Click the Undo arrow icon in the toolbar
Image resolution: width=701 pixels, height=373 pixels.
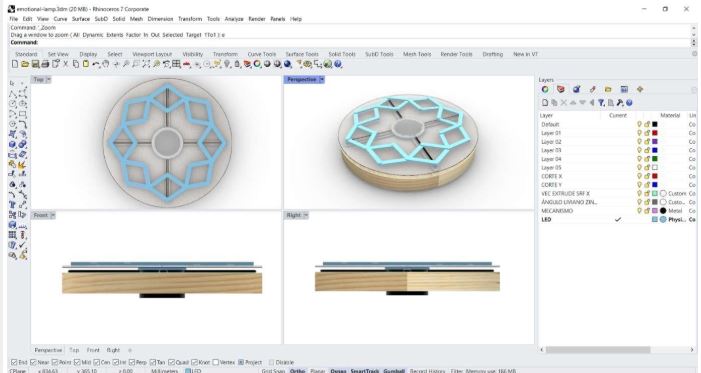click(x=96, y=64)
